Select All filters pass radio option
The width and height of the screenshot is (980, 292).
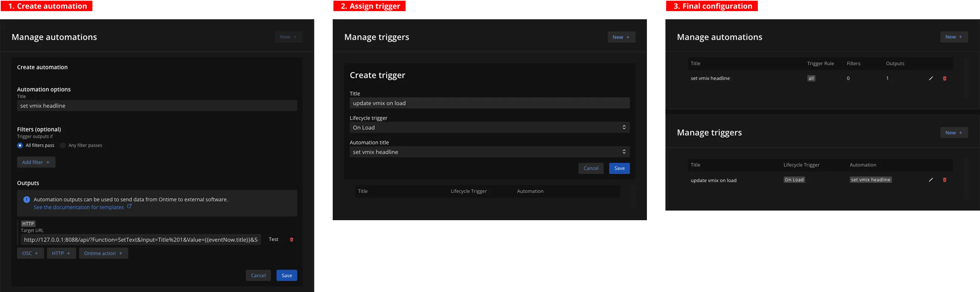(x=20, y=145)
